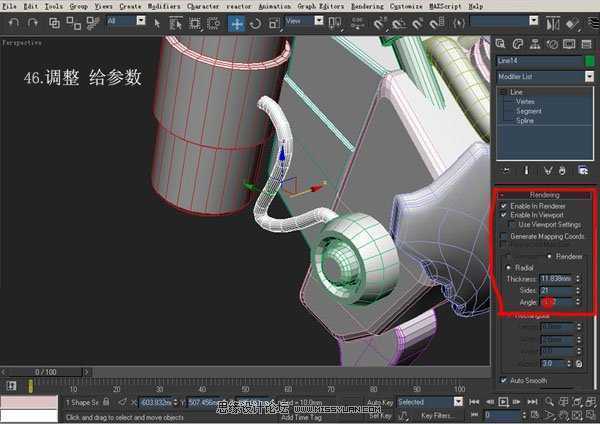Click the Auto Key button
The image size is (600, 424).
[x=380, y=402]
